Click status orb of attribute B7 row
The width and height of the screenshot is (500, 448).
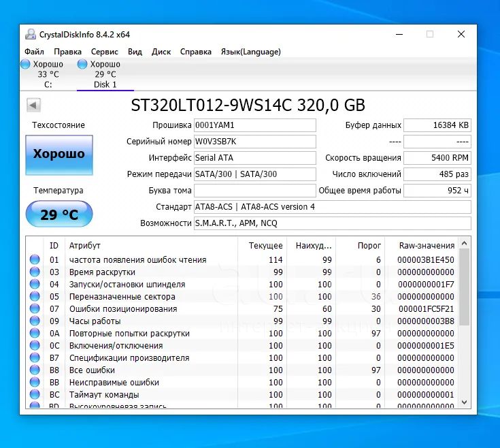35,357
